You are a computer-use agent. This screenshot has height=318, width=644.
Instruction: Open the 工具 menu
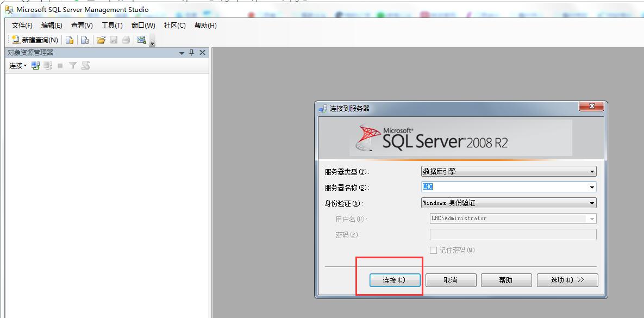click(x=111, y=25)
